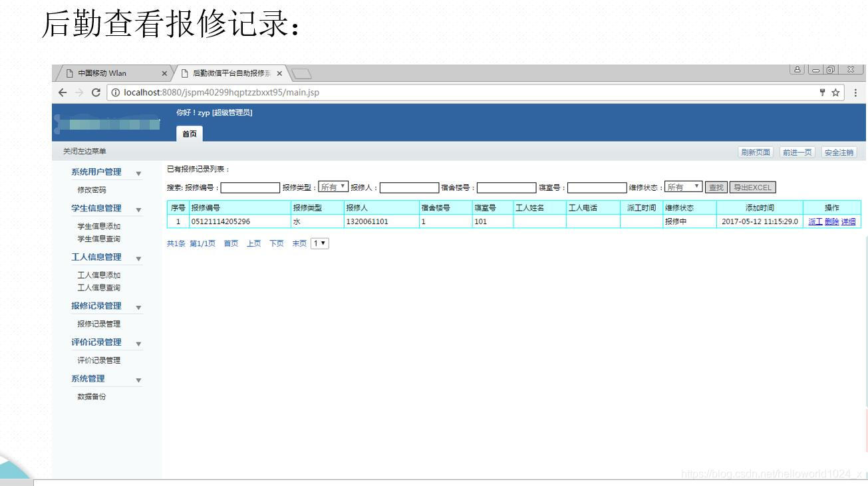The height and width of the screenshot is (486, 868).
Task: Open the page number dropdown
Action: (x=320, y=244)
